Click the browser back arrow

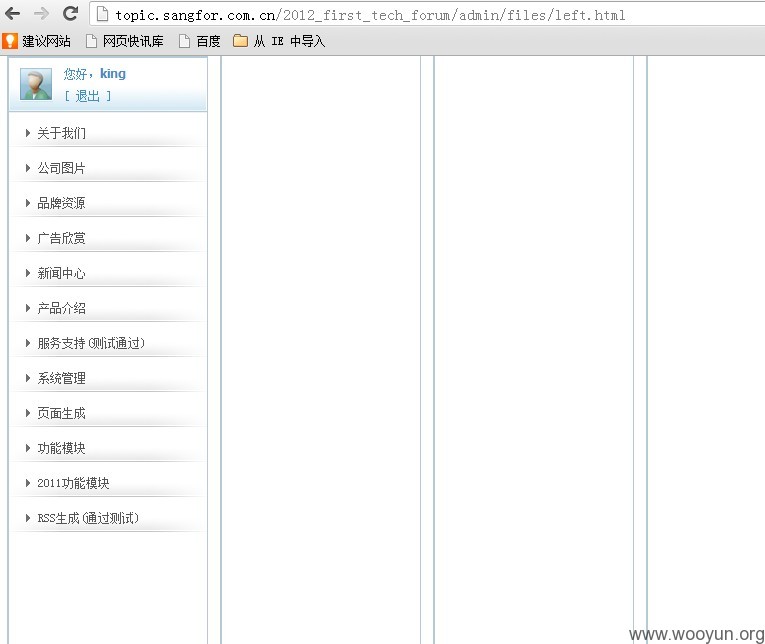[x=12, y=14]
